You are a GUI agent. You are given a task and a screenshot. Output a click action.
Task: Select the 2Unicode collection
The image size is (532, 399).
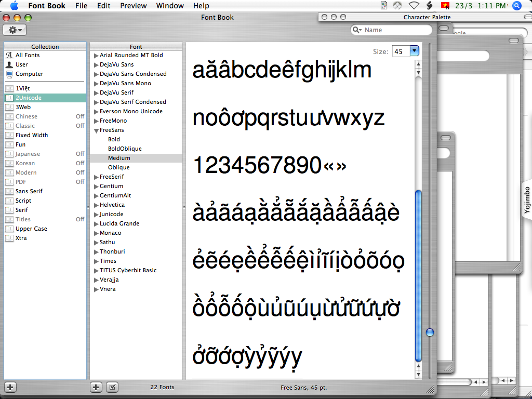[x=45, y=98]
